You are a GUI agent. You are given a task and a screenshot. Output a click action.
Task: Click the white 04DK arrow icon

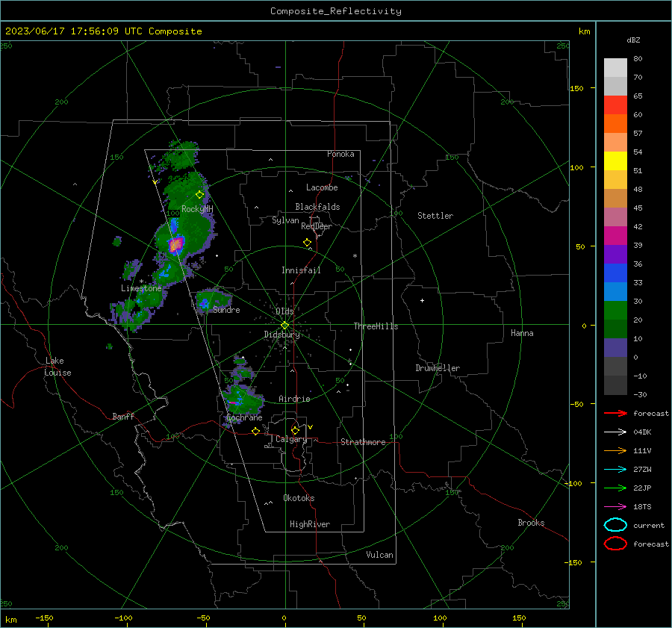pyautogui.click(x=615, y=432)
